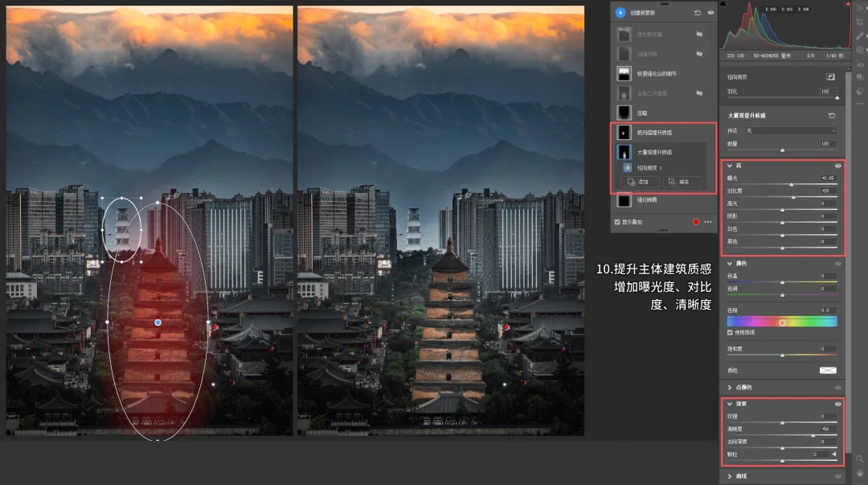Select the 径向渐变 1 radial gradient component icon
Image resolution: width=868 pixels, height=485 pixels.
point(627,167)
